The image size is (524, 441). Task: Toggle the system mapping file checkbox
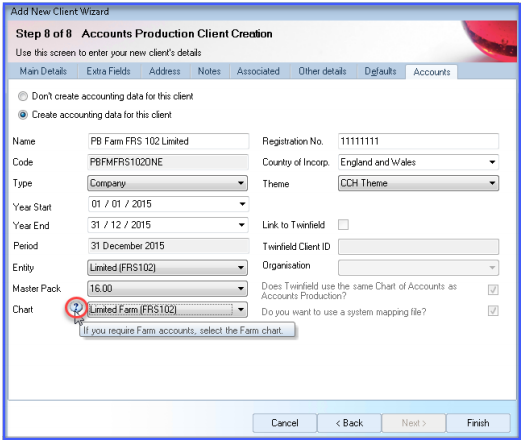point(493,311)
